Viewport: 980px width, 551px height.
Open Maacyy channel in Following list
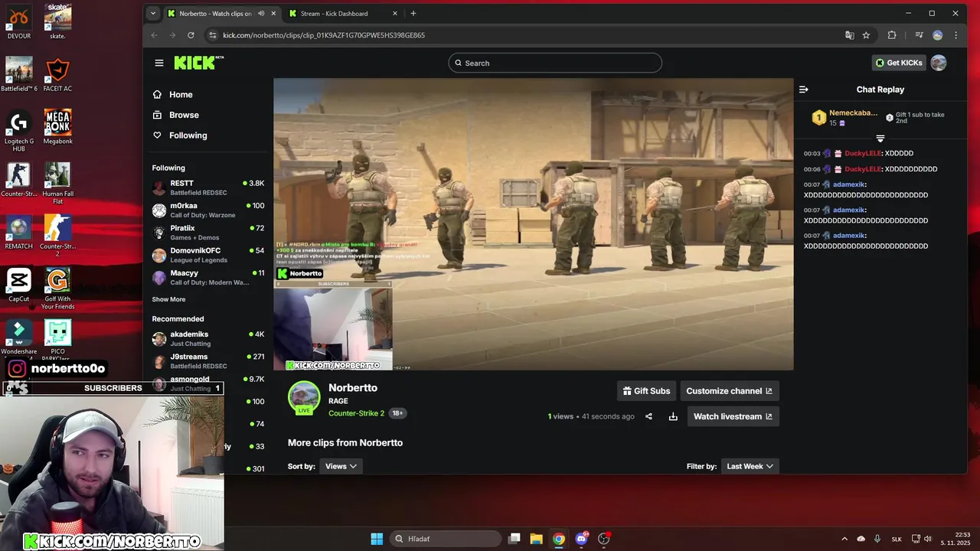pos(208,278)
